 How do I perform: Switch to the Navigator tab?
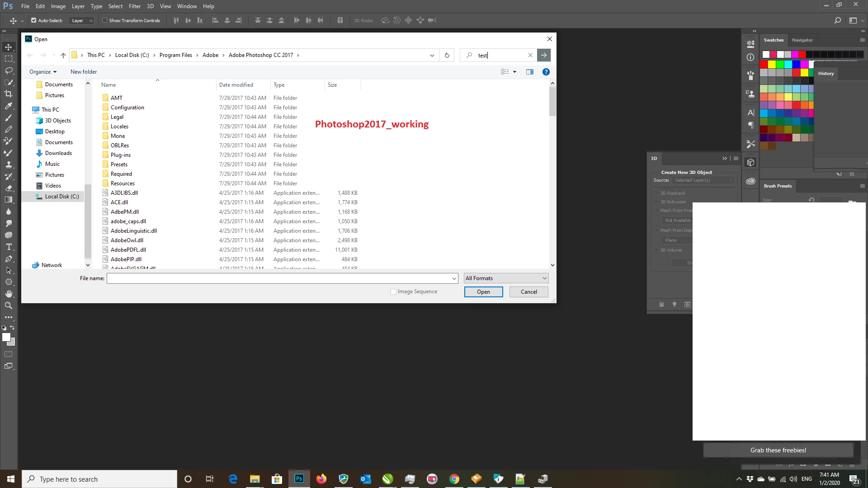coord(802,40)
